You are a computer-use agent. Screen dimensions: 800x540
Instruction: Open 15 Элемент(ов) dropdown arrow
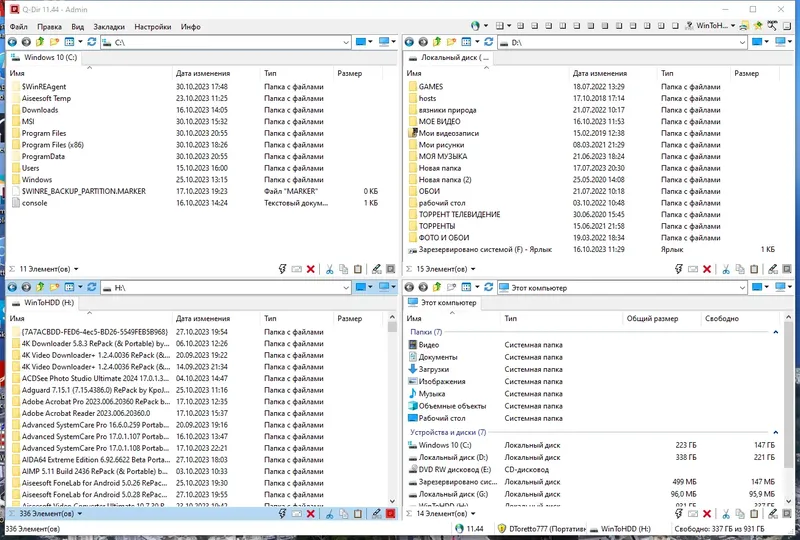click(x=473, y=269)
